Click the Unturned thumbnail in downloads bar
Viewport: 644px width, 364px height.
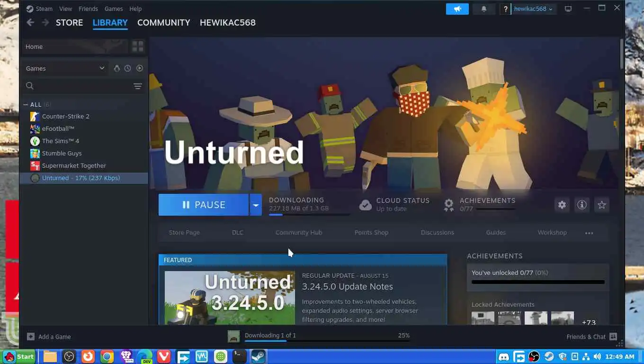tap(234, 337)
